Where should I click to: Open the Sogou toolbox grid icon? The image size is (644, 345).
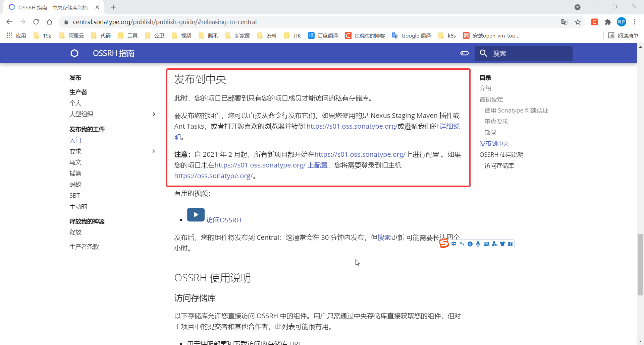coord(510,244)
